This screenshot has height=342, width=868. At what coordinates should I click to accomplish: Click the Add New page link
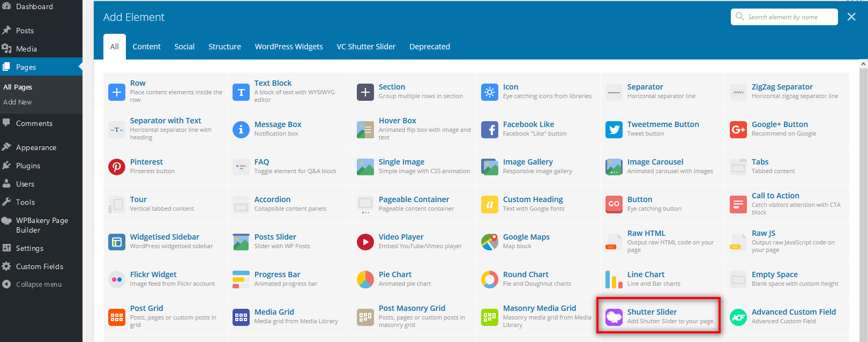tap(18, 102)
